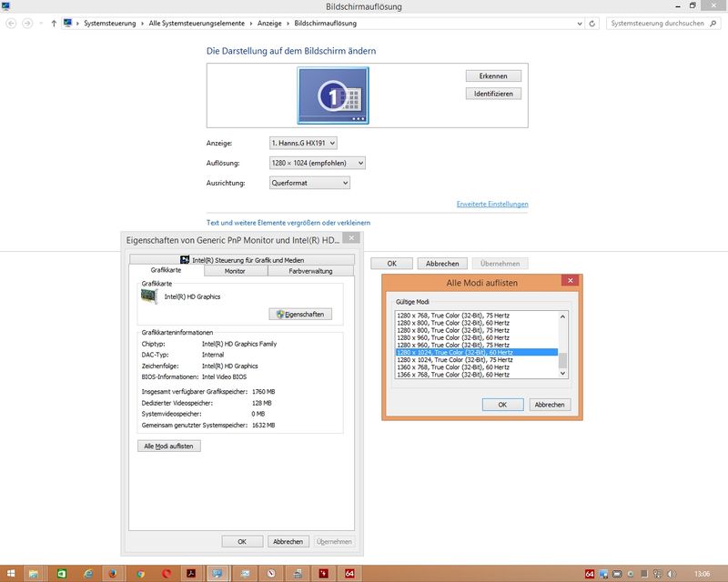Expand the breadcrumb arrow after 'Alle Systemsteuerungselemente'
Screen dimensions: 728x582
251,24
